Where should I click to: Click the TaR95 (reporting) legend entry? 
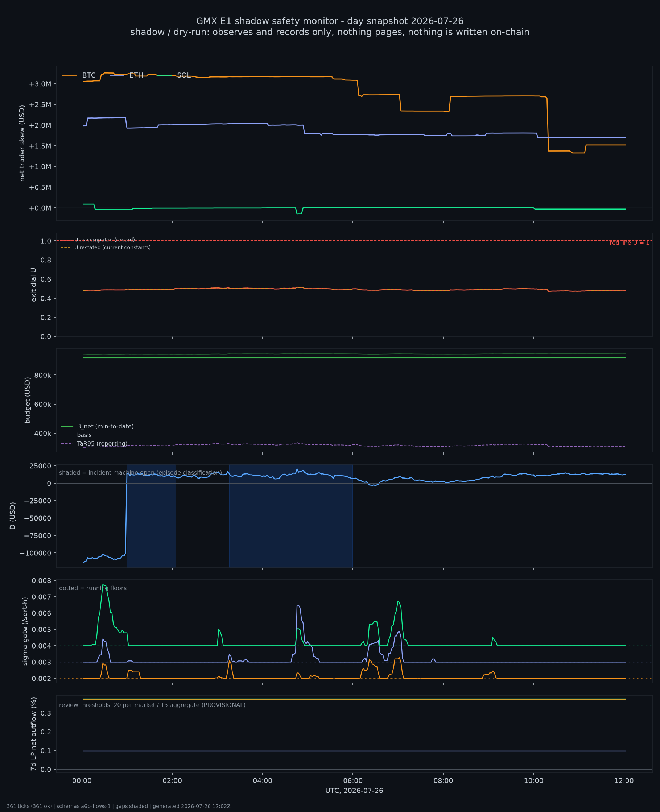[x=94, y=443]
